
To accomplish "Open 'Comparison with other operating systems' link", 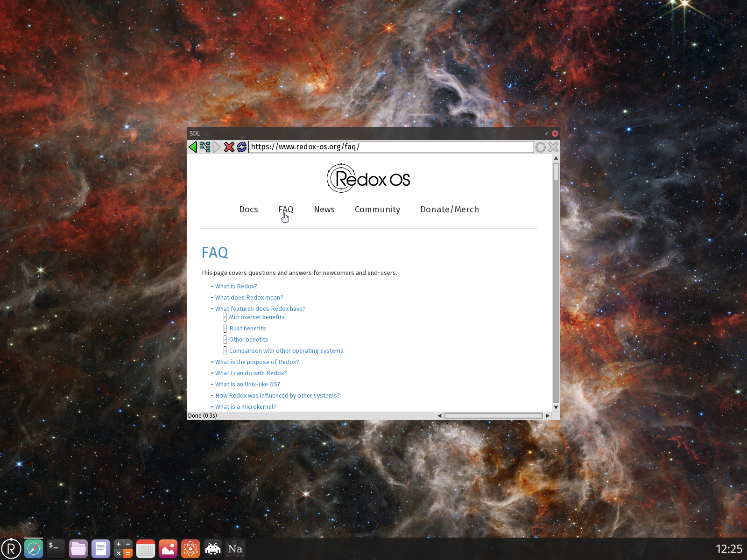I will [286, 351].
